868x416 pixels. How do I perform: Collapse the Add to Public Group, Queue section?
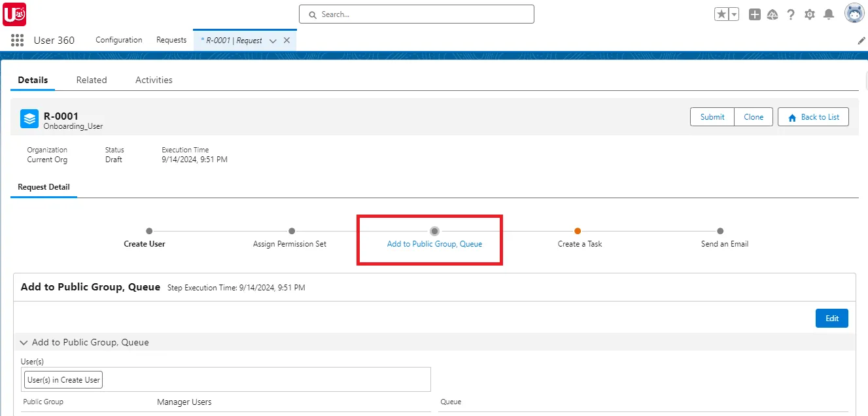(24, 342)
